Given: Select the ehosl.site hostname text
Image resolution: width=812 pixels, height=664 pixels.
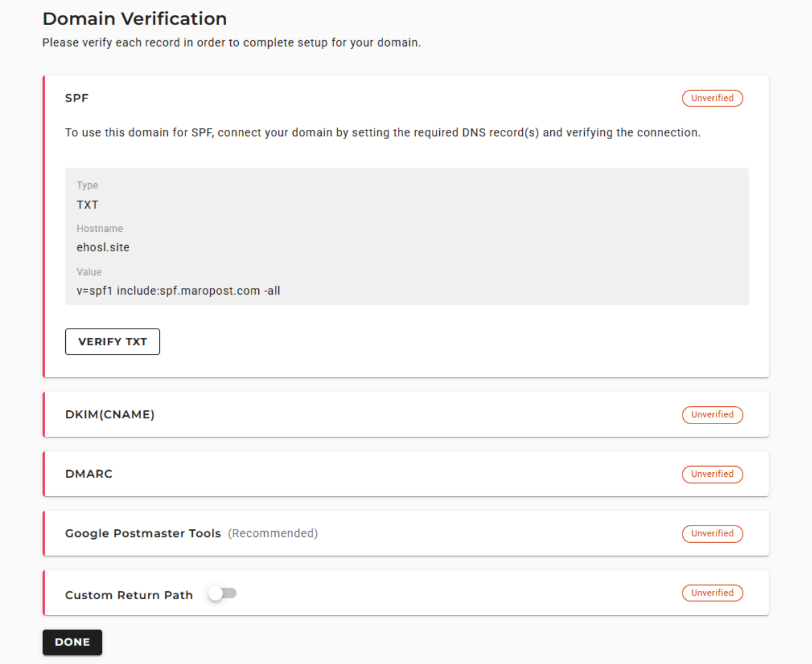Looking at the screenshot, I should 103,247.
